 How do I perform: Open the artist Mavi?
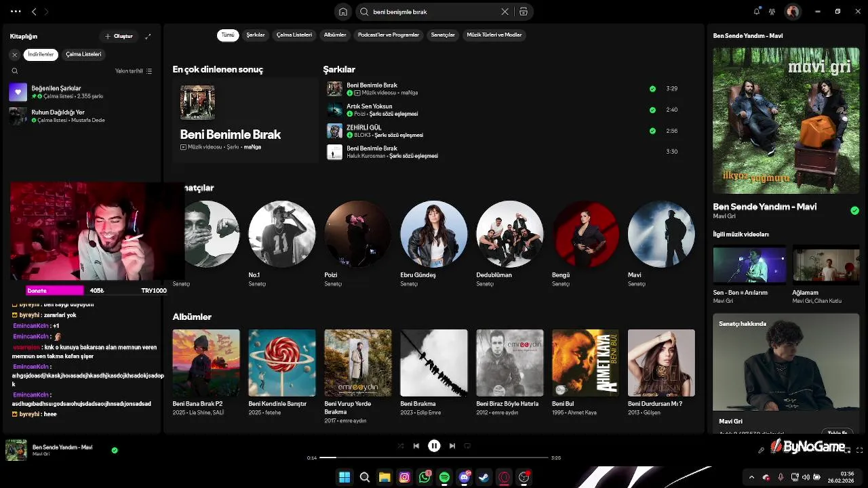[x=661, y=244]
